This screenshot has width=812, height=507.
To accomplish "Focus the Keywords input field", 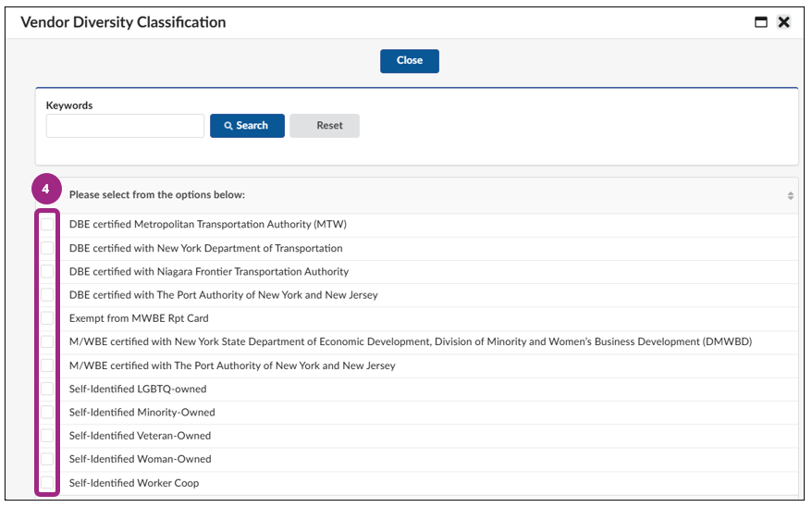I will (x=126, y=126).
